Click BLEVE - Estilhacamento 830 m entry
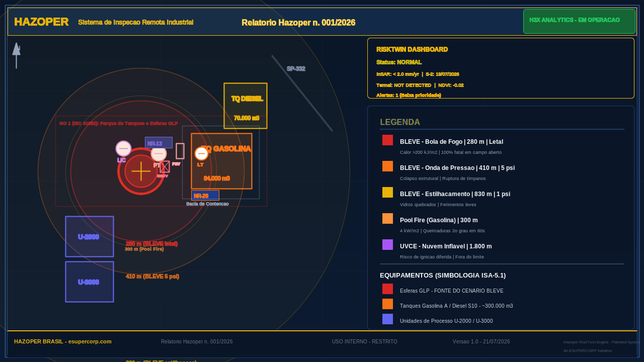Screen dimensions: 644x362 [455, 194]
